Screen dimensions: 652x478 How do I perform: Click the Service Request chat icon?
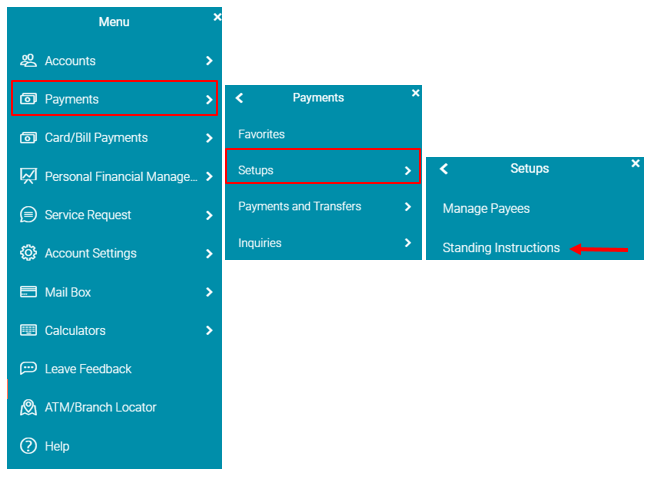click(x=28, y=215)
